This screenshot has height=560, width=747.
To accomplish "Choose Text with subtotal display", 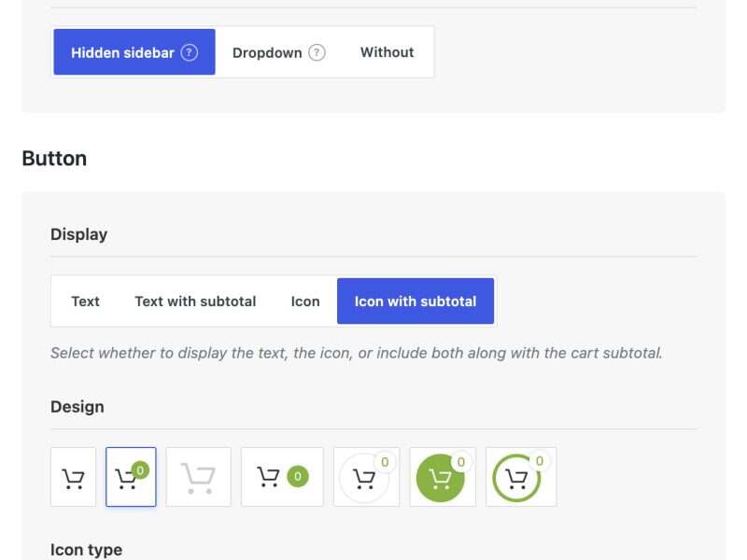I will [x=195, y=301].
